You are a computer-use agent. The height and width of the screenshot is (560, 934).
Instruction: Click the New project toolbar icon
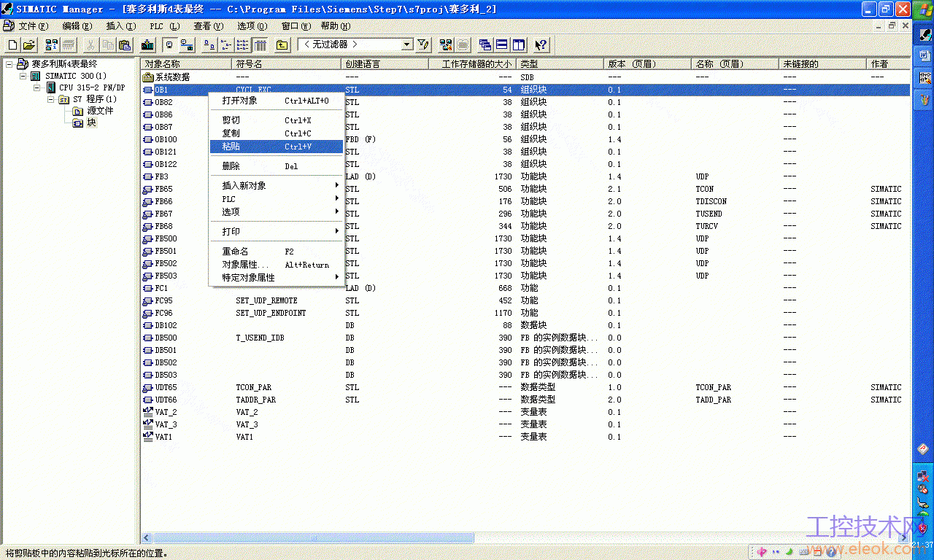(x=12, y=45)
